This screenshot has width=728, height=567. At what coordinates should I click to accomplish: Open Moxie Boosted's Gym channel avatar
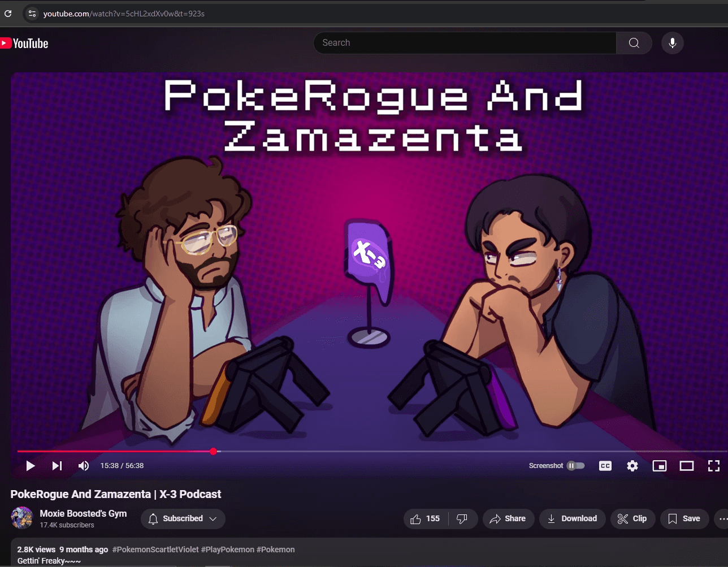22,518
